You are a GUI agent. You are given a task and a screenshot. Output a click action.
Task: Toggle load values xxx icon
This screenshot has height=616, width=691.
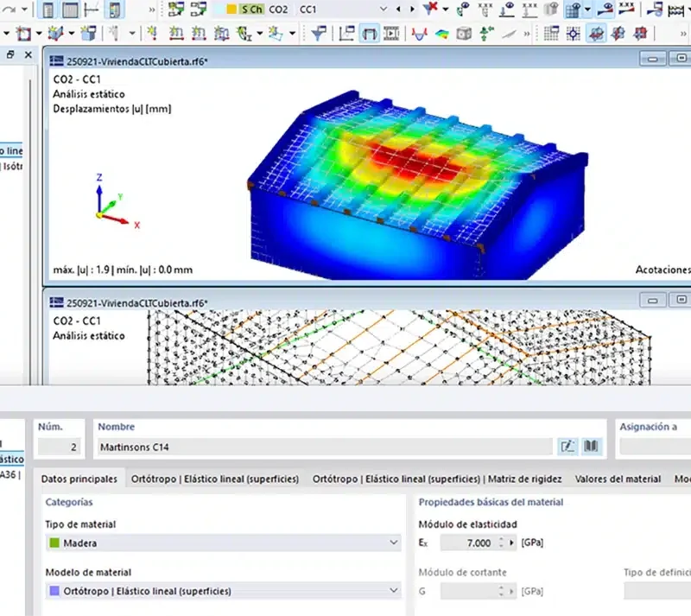485,10
